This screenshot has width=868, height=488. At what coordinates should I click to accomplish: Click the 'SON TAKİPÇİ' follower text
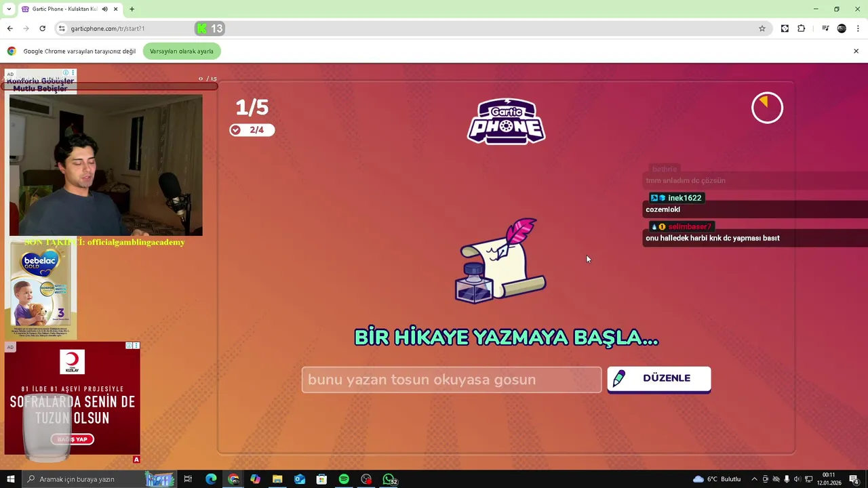[104, 242]
